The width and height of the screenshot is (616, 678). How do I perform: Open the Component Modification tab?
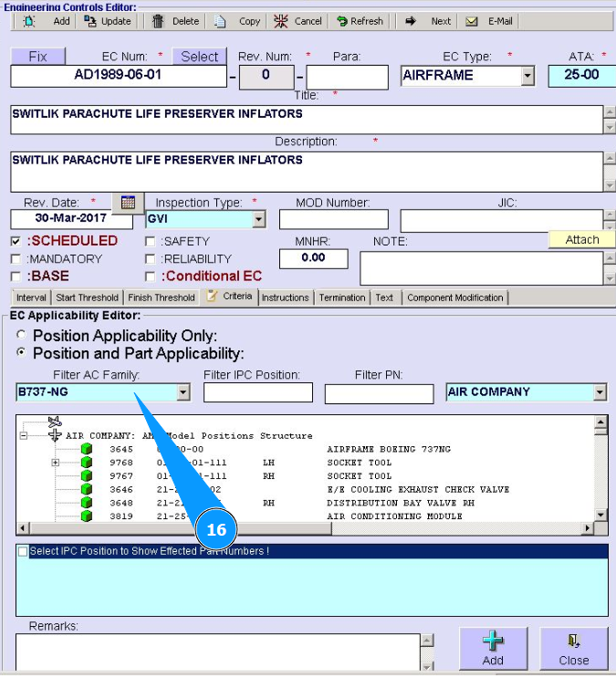click(x=455, y=297)
